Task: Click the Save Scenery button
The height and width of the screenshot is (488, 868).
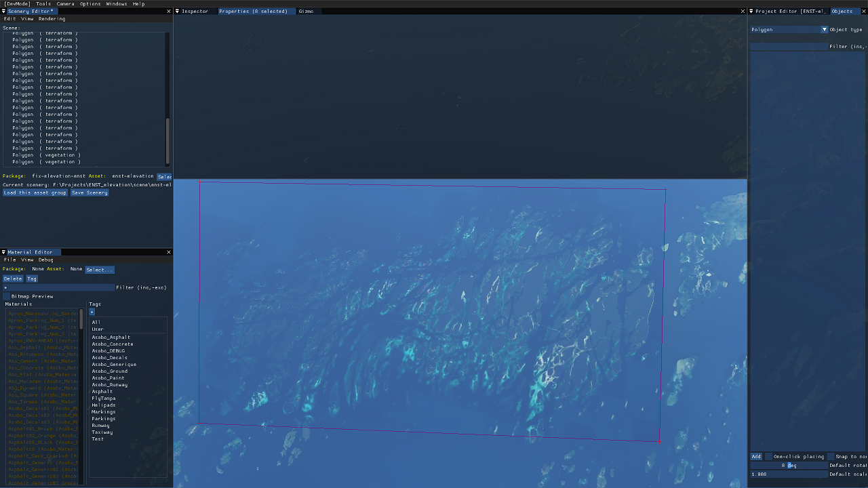Action: [90, 192]
